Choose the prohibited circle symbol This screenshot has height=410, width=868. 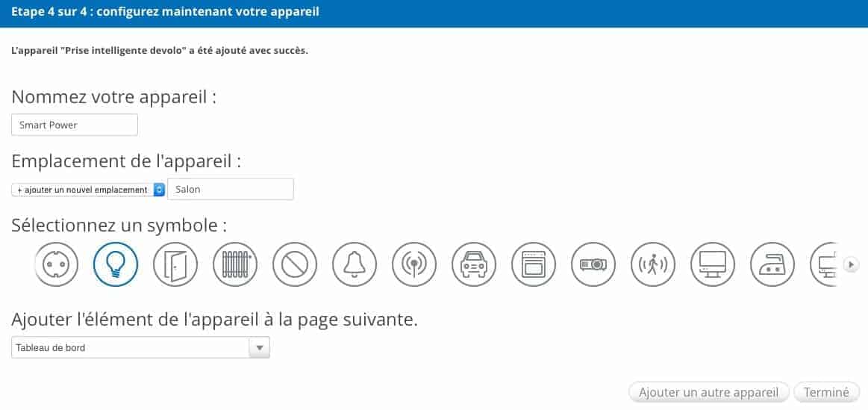pos(295,264)
